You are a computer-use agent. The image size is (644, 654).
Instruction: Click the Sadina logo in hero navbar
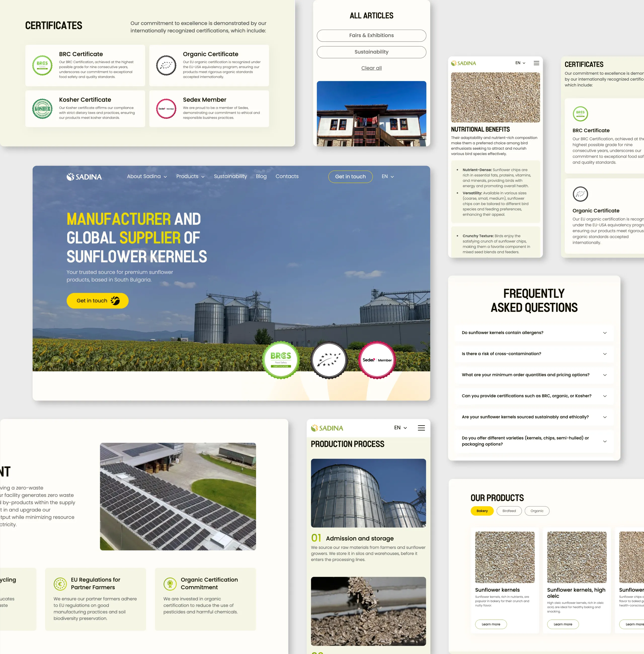click(x=84, y=177)
